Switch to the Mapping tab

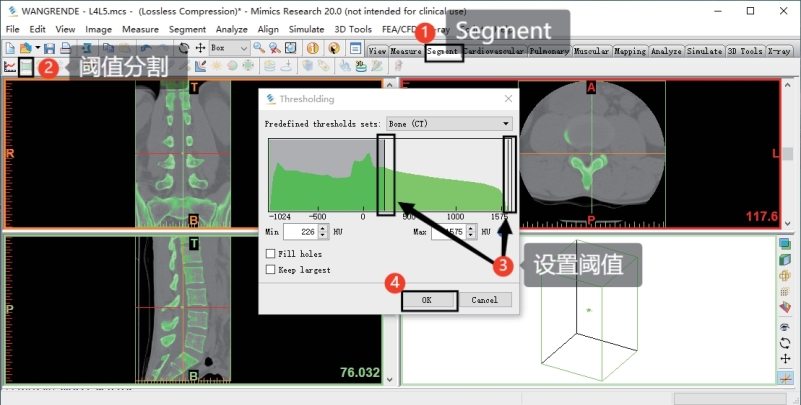tap(630, 51)
